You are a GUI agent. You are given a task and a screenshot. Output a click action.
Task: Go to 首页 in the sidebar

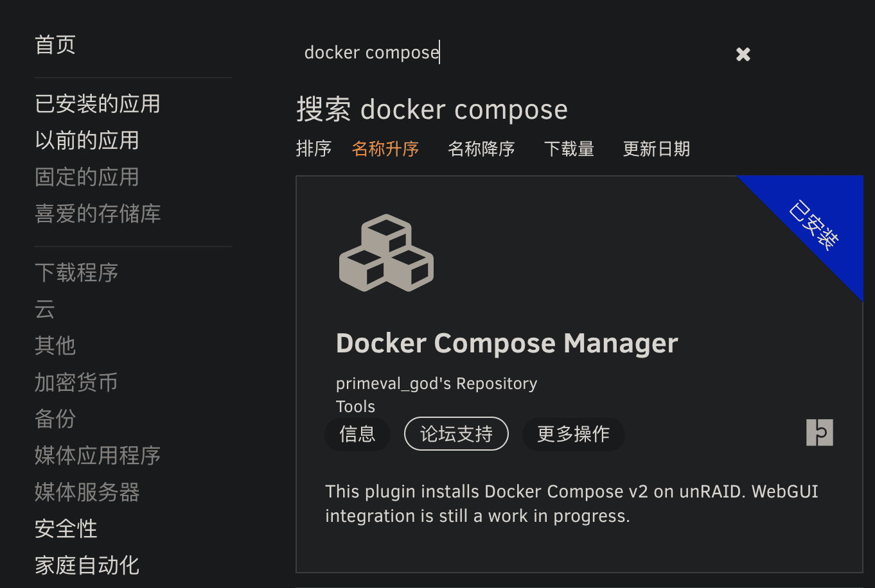click(55, 45)
